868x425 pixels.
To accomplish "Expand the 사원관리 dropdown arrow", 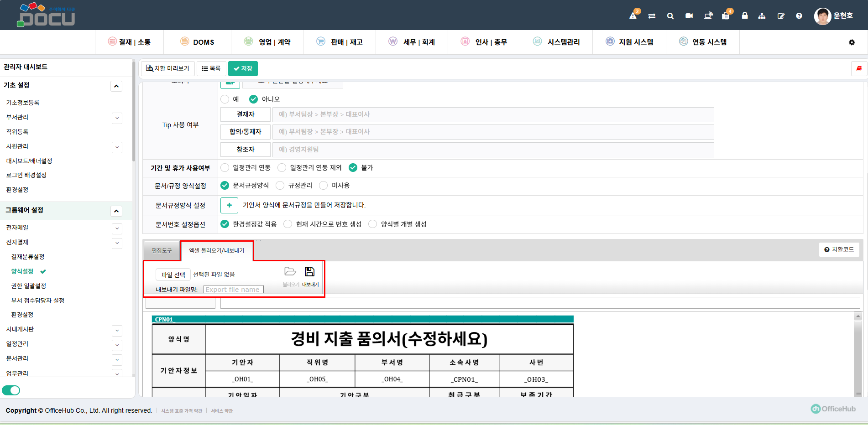I will click(117, 147).
